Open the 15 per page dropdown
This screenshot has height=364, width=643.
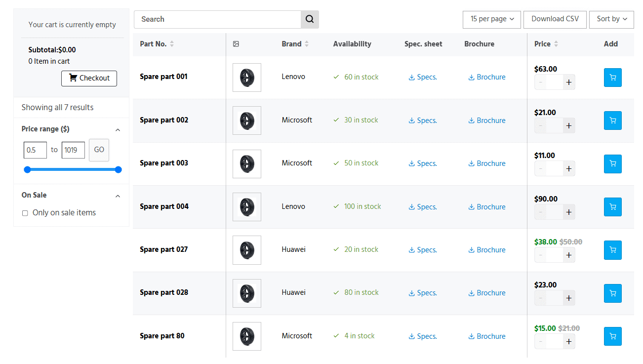491,19
